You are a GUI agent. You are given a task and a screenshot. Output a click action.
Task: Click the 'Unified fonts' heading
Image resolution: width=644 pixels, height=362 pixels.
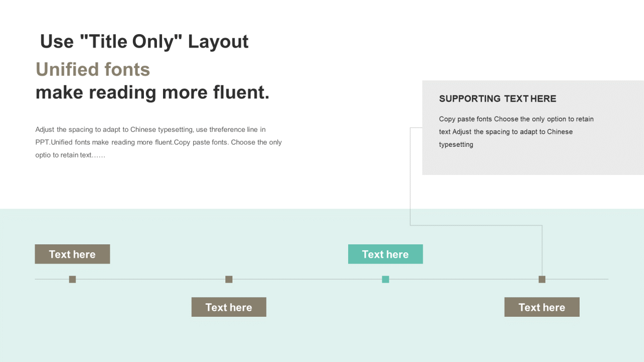click(x=93, y=69)
